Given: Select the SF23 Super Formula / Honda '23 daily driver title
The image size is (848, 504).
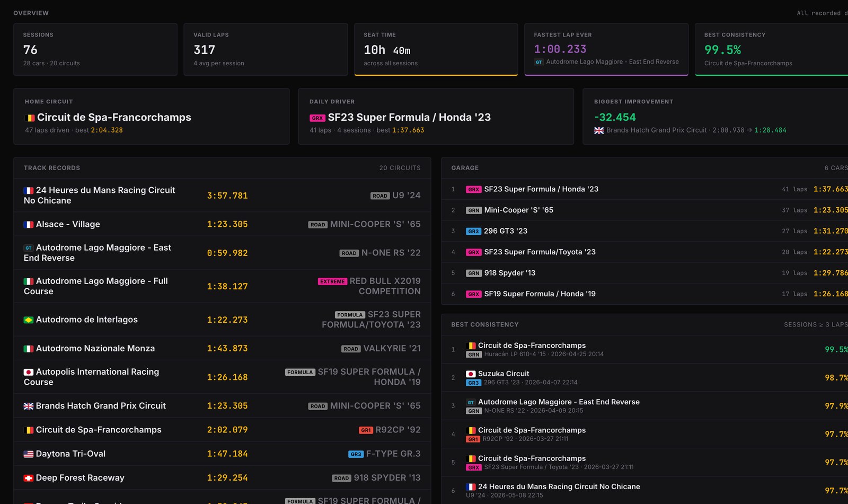Looking at the screenshot, I should tap(409, 118).
